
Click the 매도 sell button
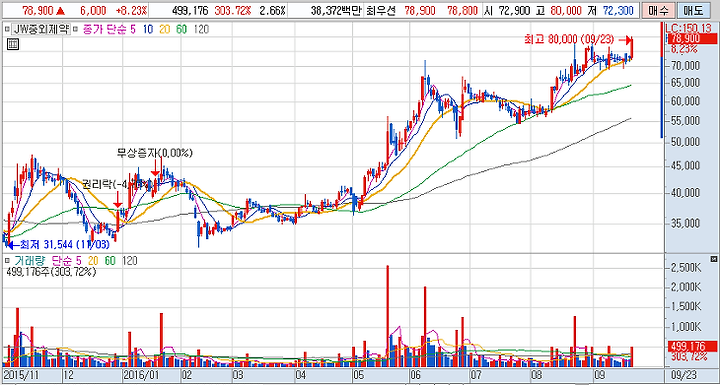[x=694, y=10]
